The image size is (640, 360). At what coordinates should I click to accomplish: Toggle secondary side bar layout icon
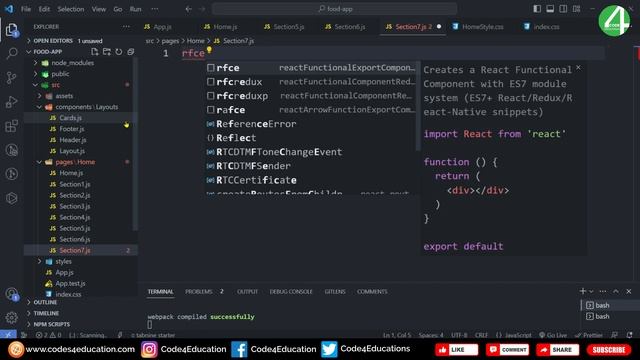coord(563,9)
